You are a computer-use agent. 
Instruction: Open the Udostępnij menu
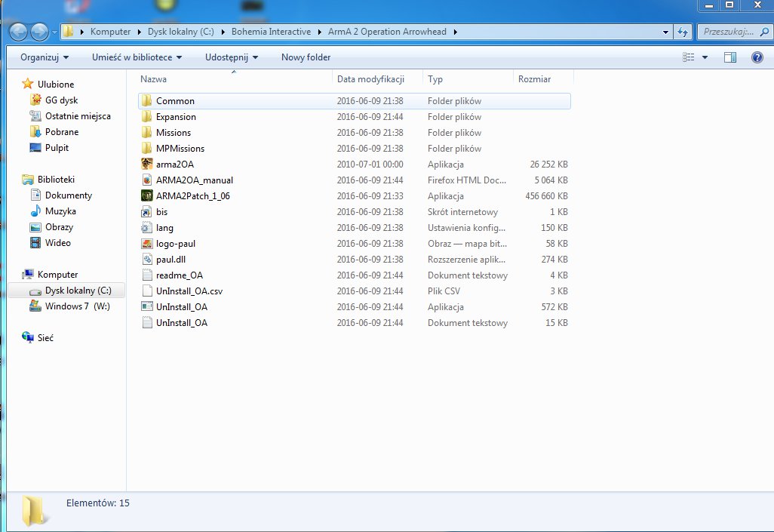[232, 57]
